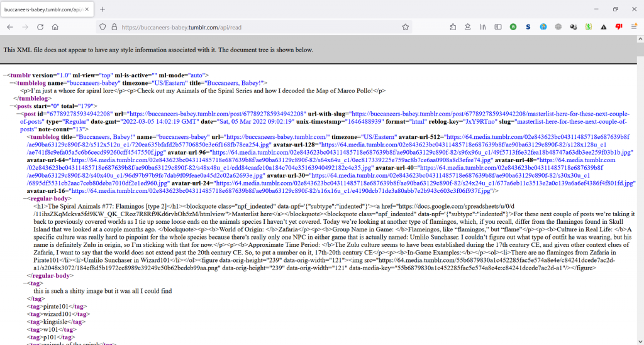Open tracking protection shield panel

103,27
